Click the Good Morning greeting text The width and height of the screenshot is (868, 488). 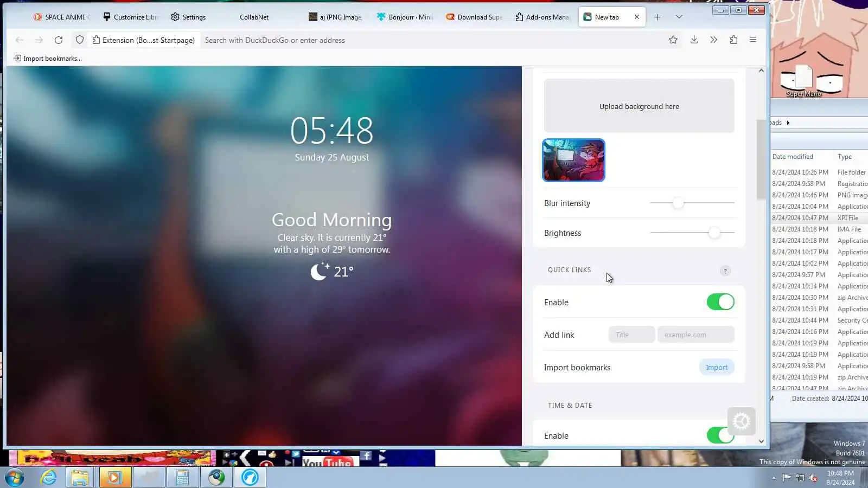click(x=331, y=220)
